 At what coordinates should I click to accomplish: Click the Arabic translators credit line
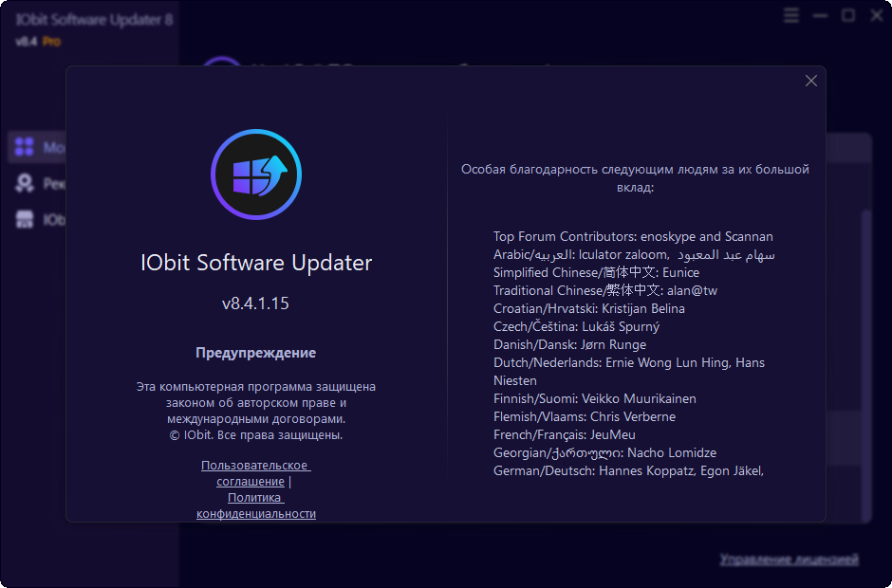(634, 255)
